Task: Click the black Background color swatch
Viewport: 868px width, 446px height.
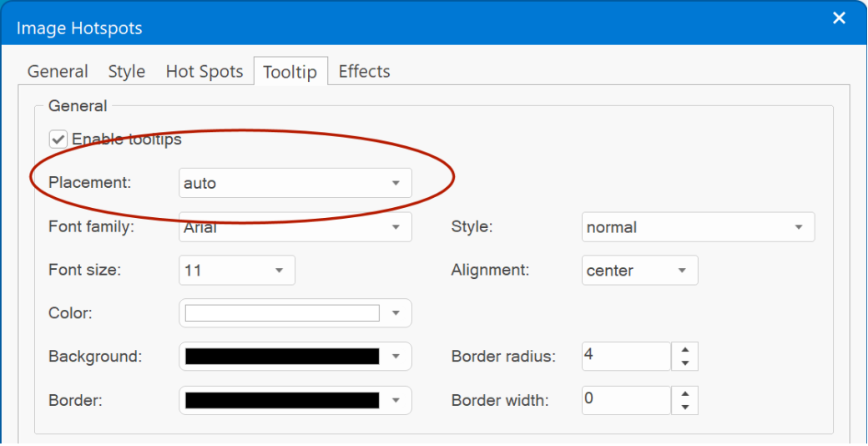Action: pos(282,357)
